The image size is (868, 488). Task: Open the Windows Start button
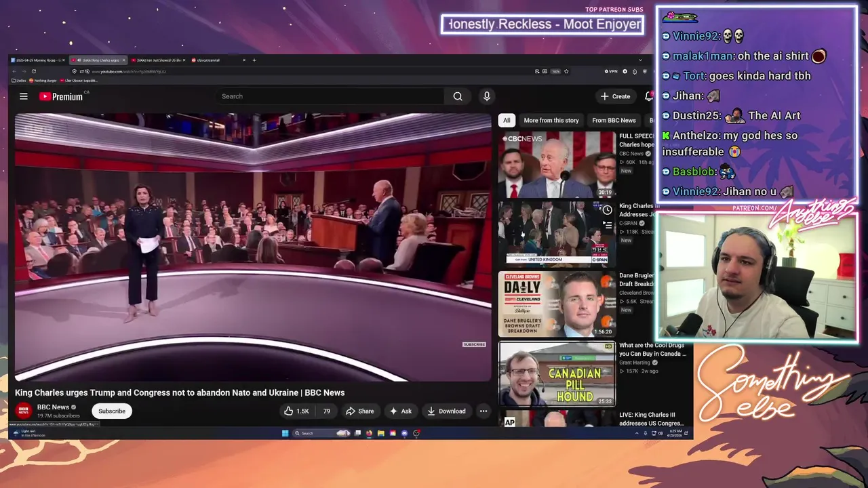coord(285,433)
